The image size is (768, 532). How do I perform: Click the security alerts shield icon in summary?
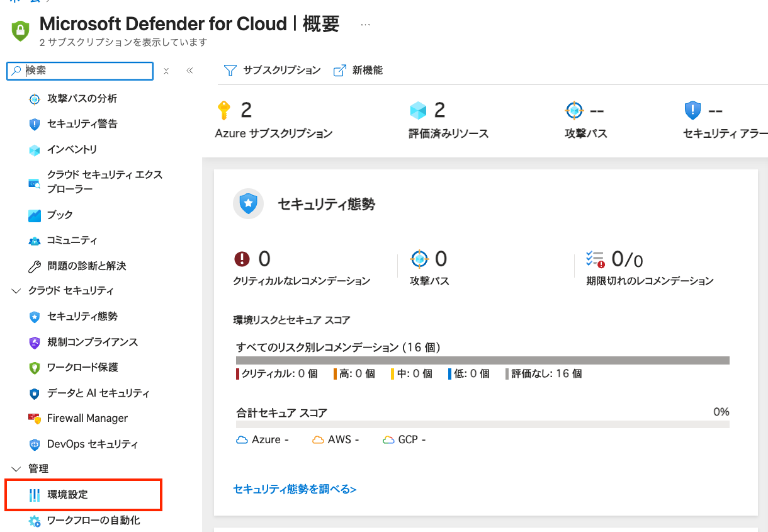692,110
